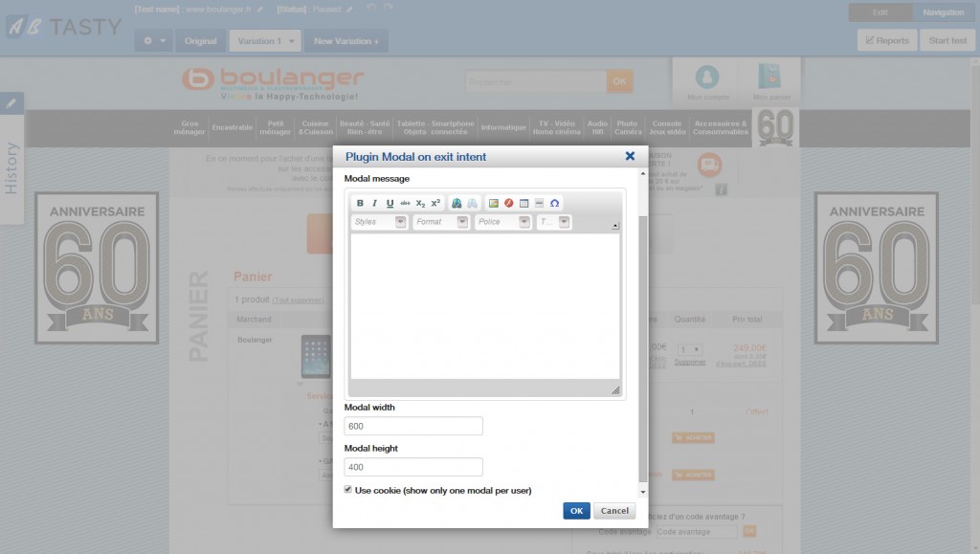Click the Boulanger search field
This screenshot has height=554, width=980.
point(536,82)
